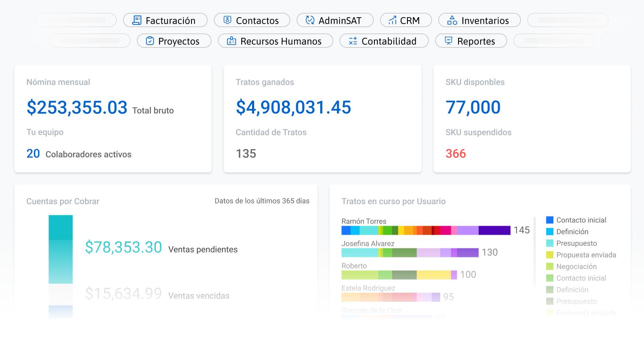644x361 pixels.
Task: Click the 95 total beside Estela Rodriguez
Action: (x=449, y=297)
